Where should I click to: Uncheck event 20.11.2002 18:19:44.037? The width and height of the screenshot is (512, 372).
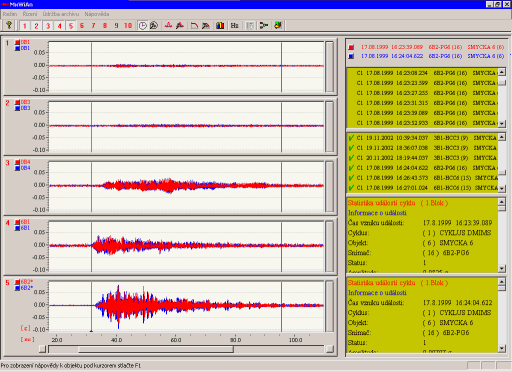pos(351,158)
